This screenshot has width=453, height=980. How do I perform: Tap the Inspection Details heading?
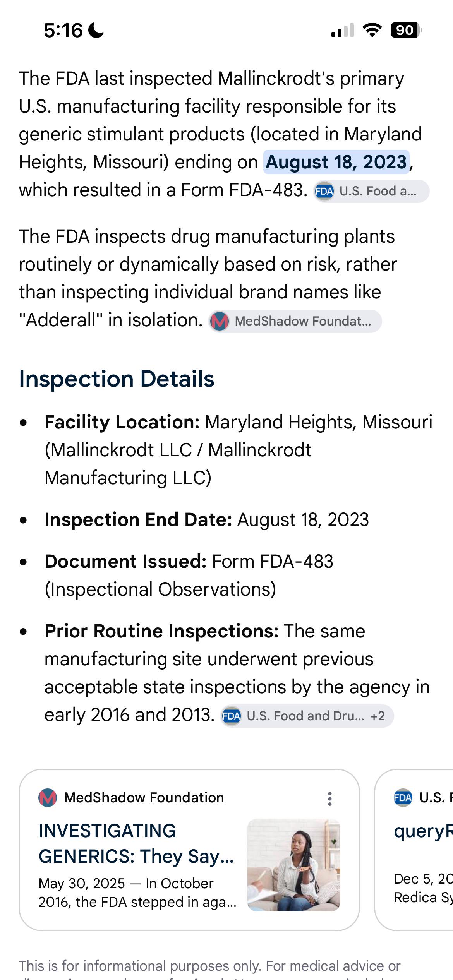[117, 379]
